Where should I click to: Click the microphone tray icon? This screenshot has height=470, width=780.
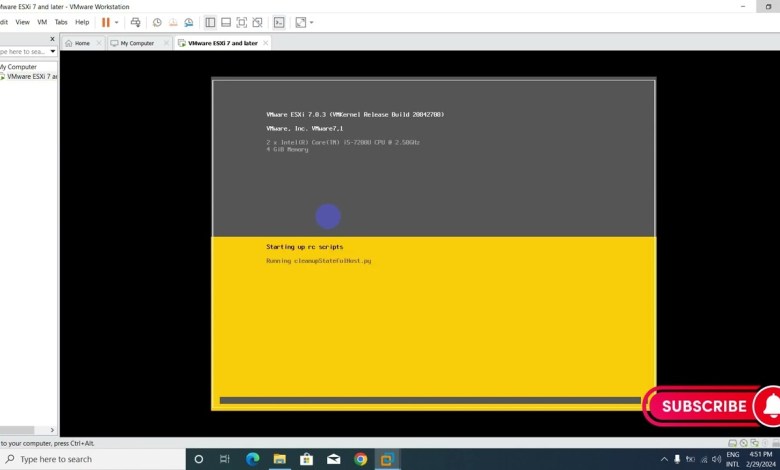point(677,459)
